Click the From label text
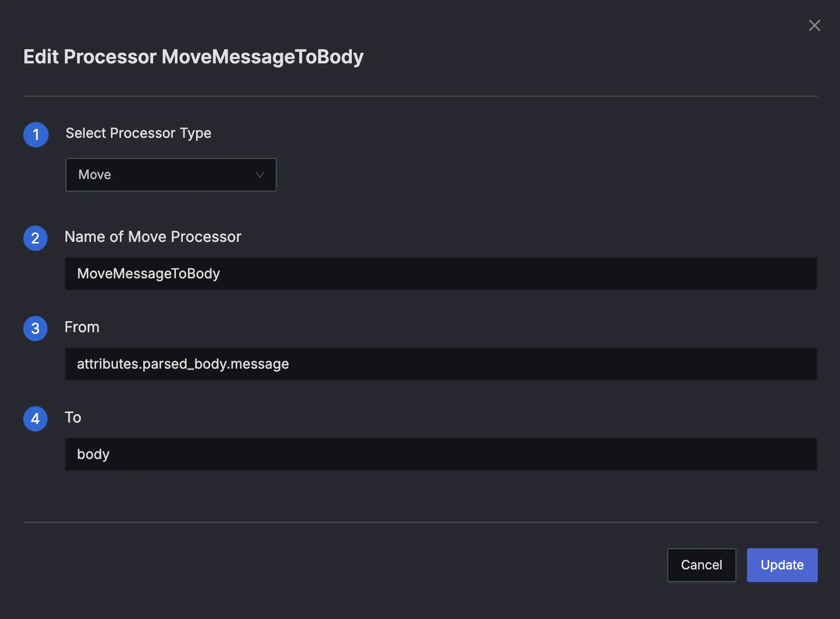The height and width of the screenshot is (619, 840). 82,327
